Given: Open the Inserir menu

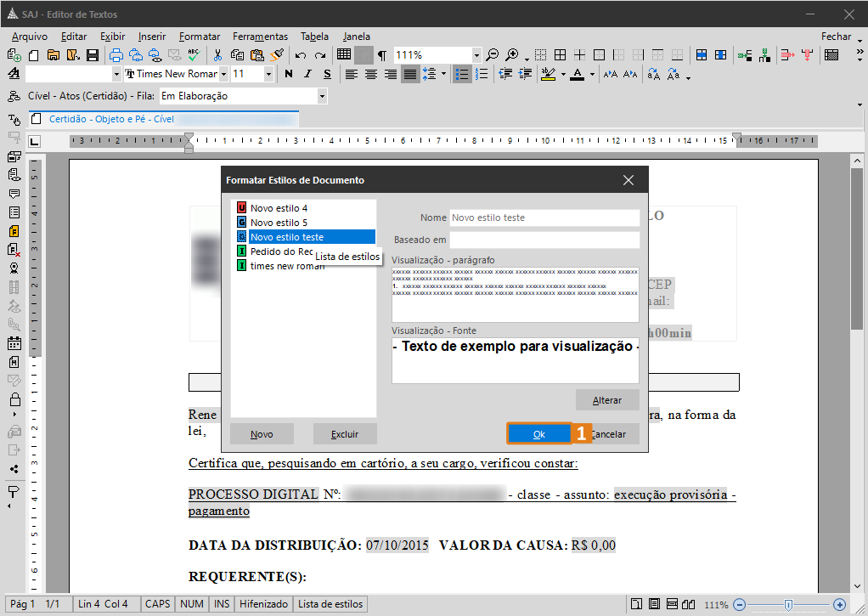Looking at the screenshot, I should tap(152, 37).
